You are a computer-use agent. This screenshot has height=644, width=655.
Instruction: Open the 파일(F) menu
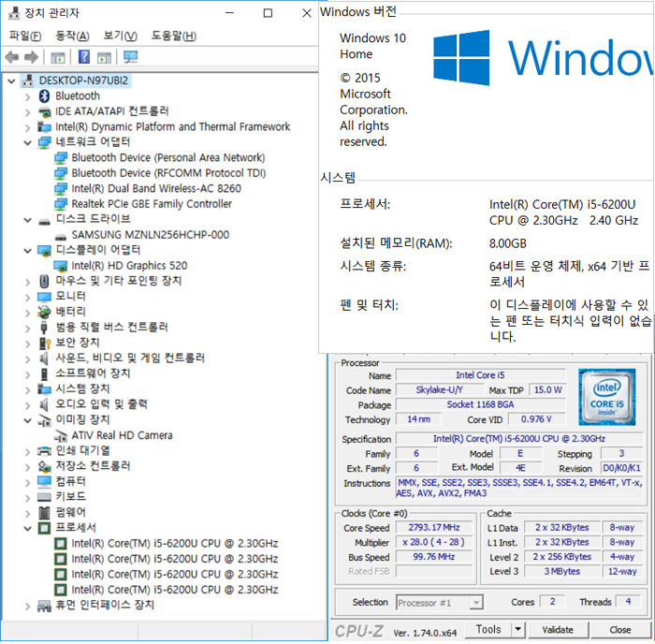tap(25, 36)
